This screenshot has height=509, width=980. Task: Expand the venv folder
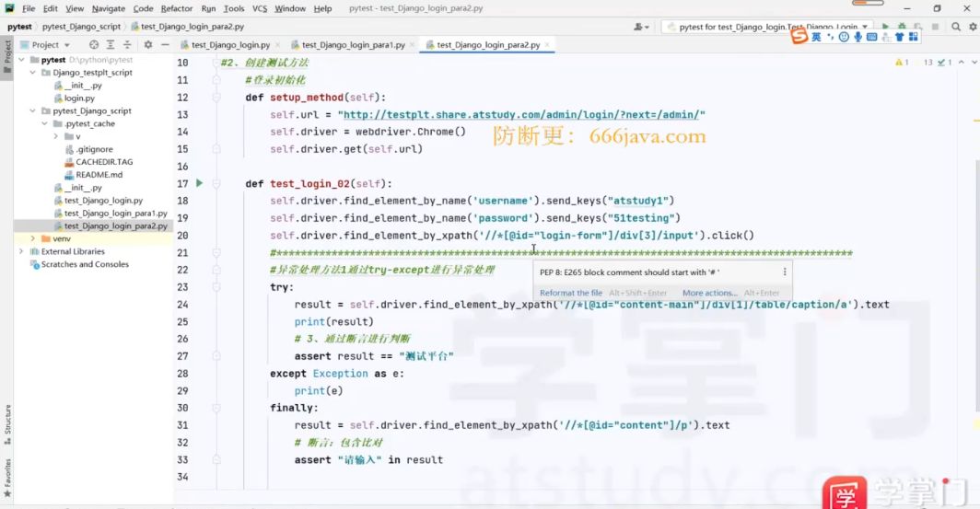click(32, 238)
